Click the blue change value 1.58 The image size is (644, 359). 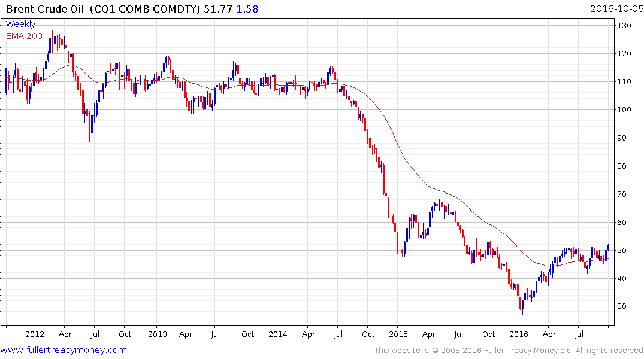247,9
